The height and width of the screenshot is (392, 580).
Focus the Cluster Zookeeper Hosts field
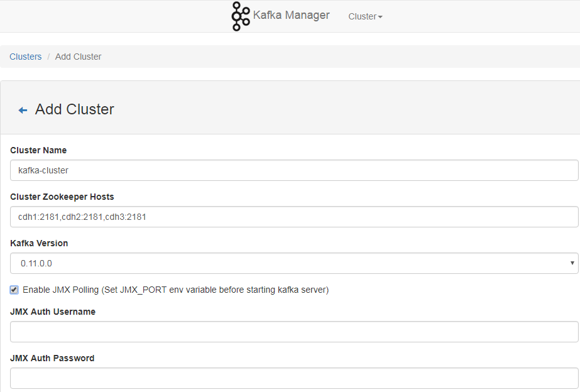click(x=289, y=216)
